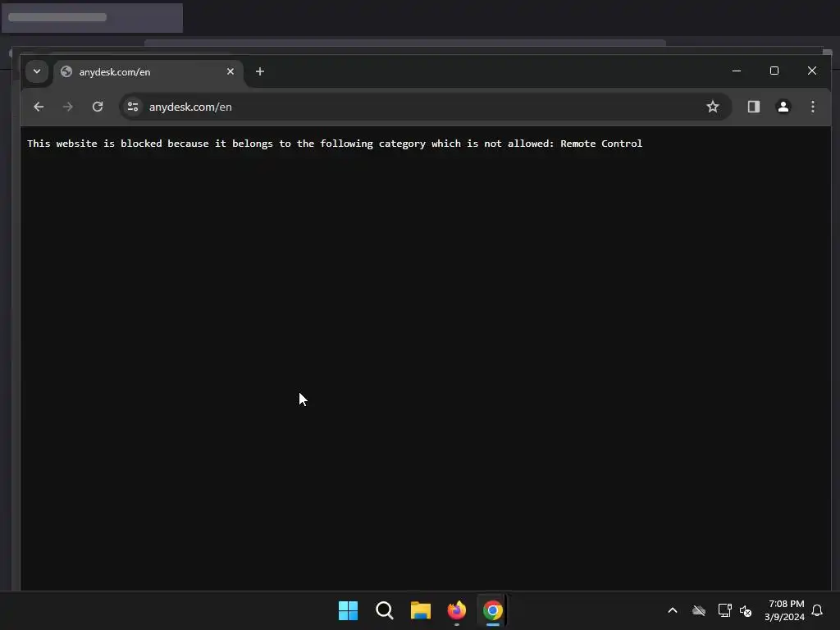Image resolution: width=840 pixels, height=630 pixels.
Task: Click the Chrome taskbar icon
Action: coord(493,610)
